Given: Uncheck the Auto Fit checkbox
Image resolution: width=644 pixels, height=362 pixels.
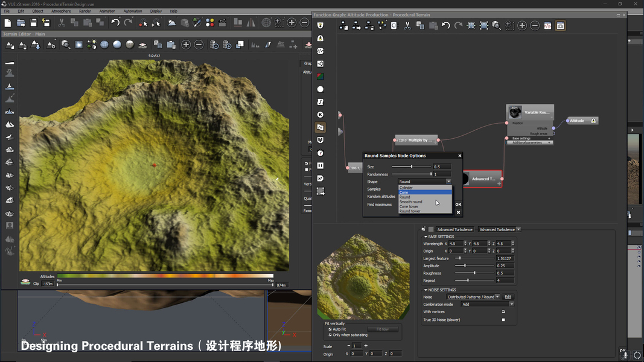Looking at the screenshot, I should [330, 329].
